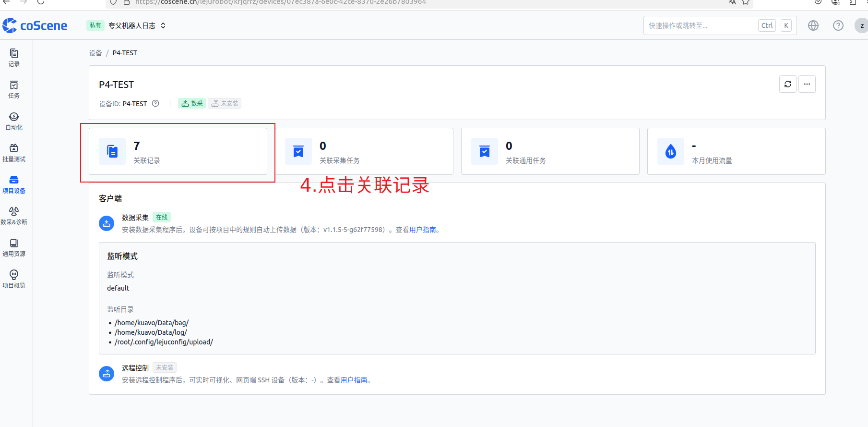Click the 设备 breadcrumb link

(x=95, y=53)
